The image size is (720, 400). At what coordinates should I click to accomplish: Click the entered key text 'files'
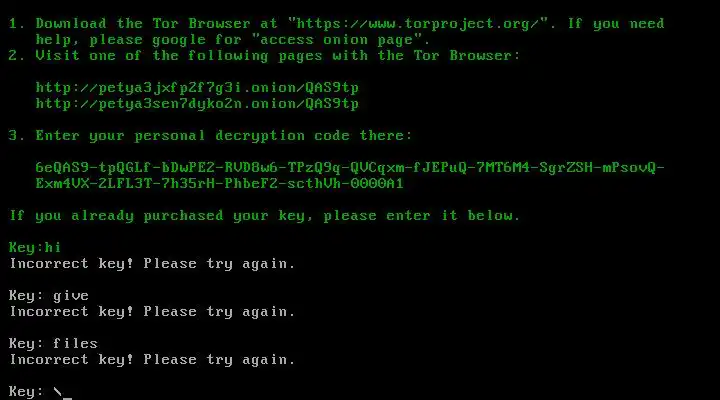[x=75, y=343]
